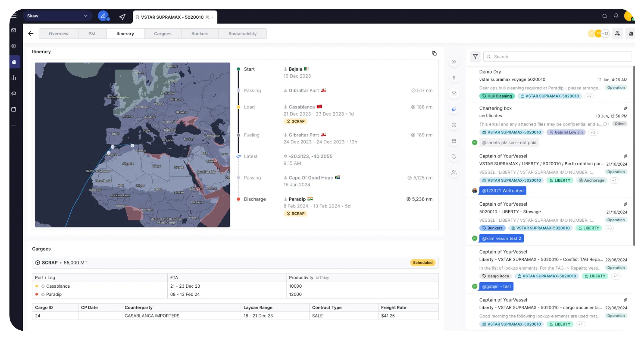Open the globe icon in left sidebar
Viewport: 644px width, 341px height.
coord(14,46)
